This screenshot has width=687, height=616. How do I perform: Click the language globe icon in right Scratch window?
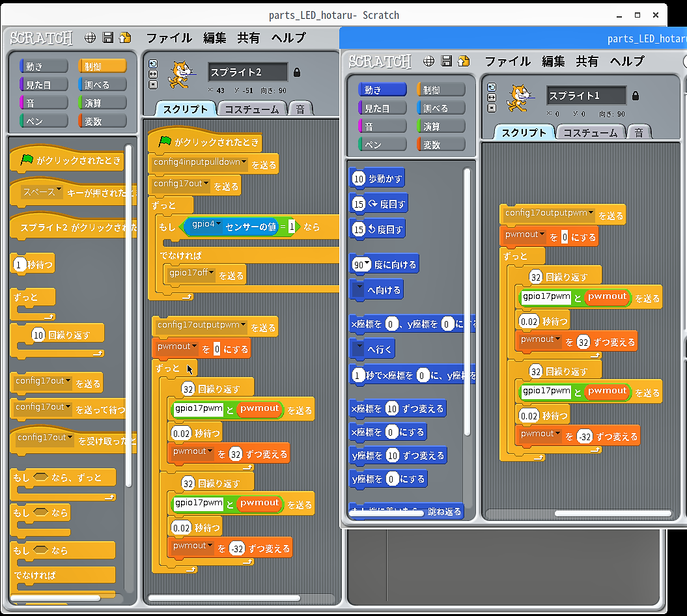coord(429,61)
